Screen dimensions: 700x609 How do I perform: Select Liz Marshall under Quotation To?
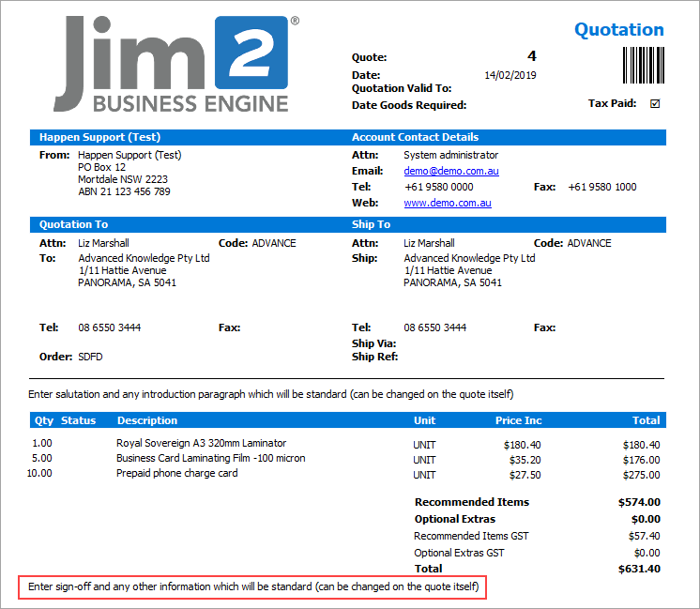[103, 243]
